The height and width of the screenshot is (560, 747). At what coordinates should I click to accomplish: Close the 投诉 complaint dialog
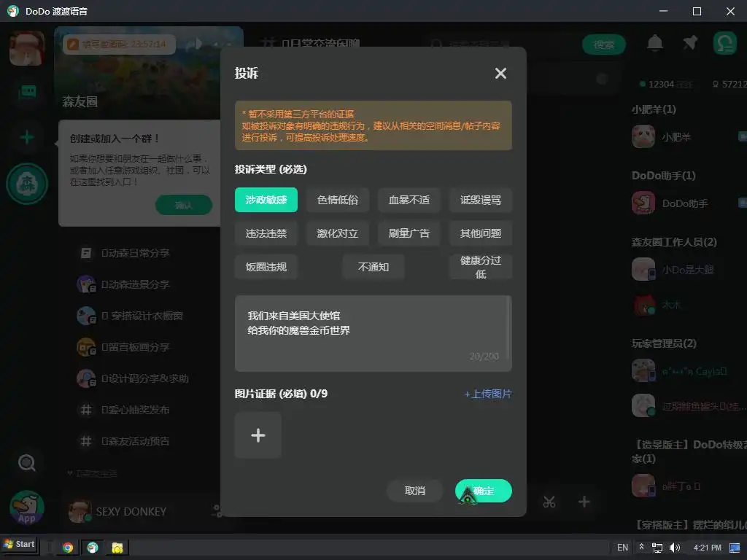coord(500,74)
